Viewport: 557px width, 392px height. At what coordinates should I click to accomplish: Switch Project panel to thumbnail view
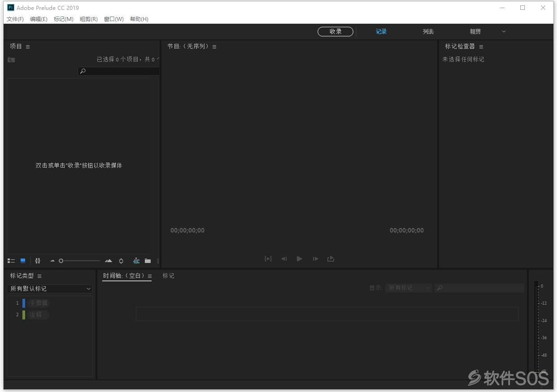click(x=23, y=261)
